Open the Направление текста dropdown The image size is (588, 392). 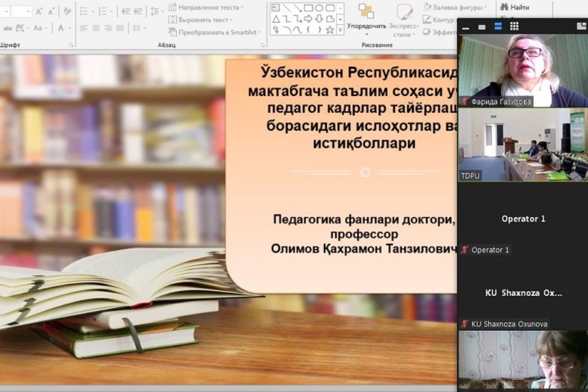click(206, 7)
